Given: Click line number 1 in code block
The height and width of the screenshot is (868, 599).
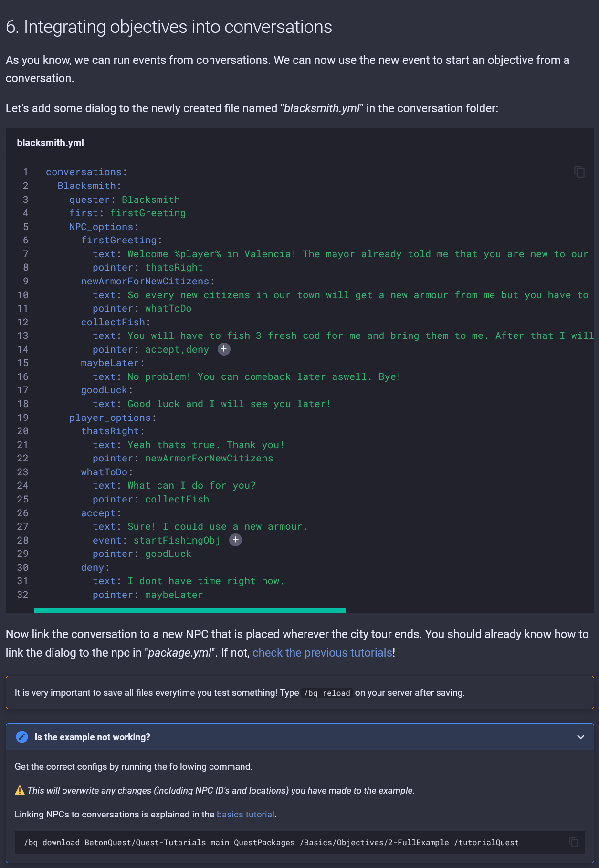Looking at the screenshot, I should coord(25,172).
